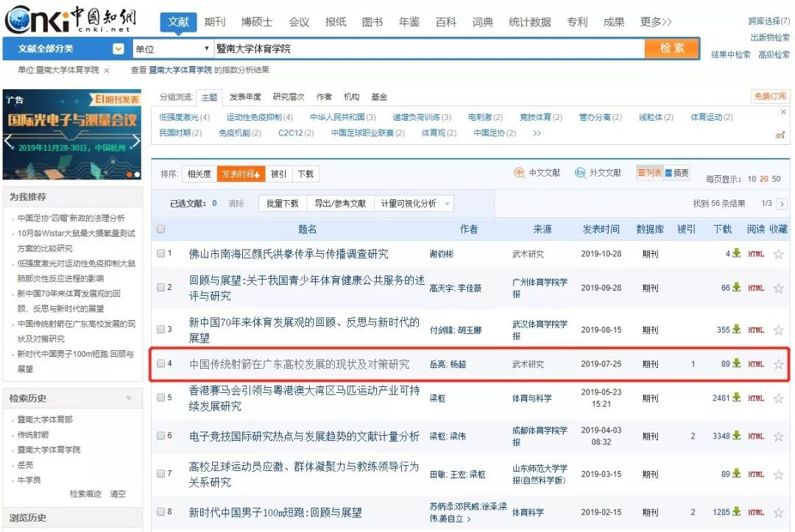The height and width of the screenshot is (532, 795).
Task: Open HTML reading for 中国传统射箭 article
Action: tap(755, 363)
